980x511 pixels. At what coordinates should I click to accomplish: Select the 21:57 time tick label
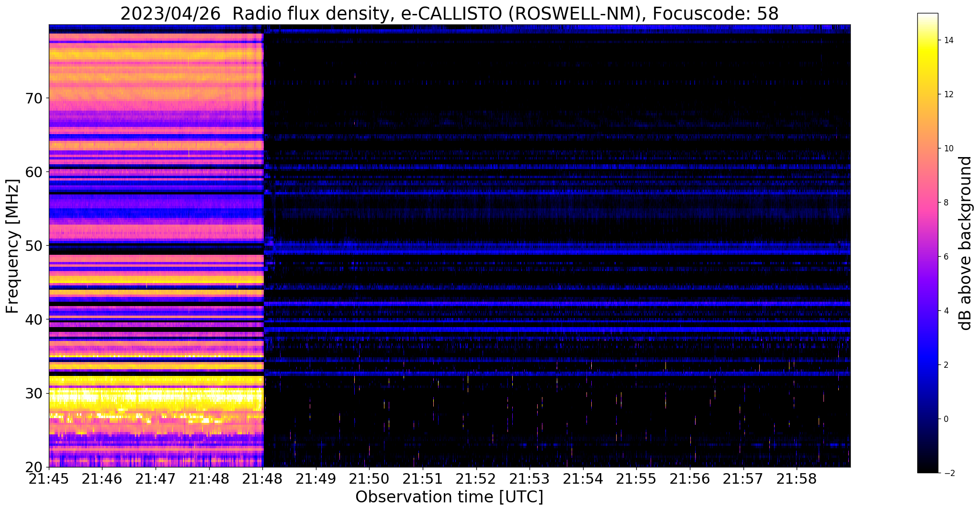click(x=743, y=478)
